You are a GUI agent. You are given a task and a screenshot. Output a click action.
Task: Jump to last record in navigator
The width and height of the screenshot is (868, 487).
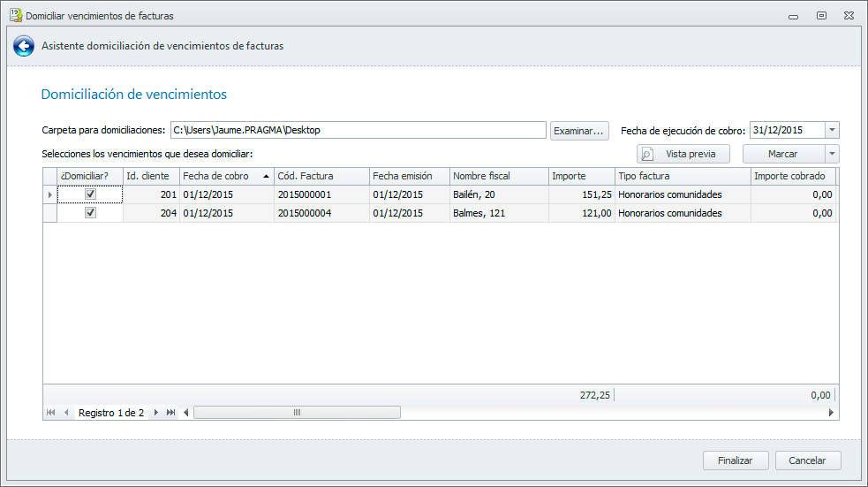(x=170, y=413)
